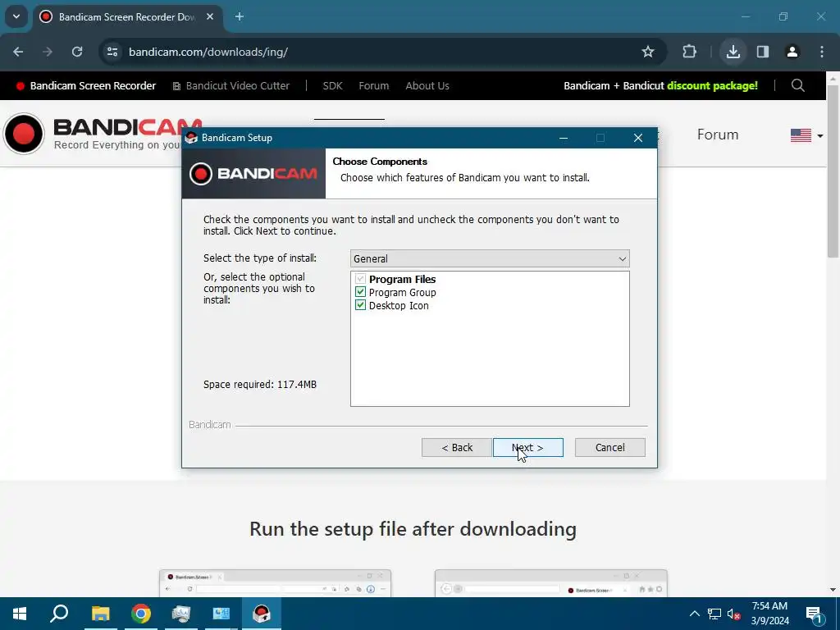Screen dimensions: 840x630
Task: Open the Chrome three-dot menu
Action: coord(821,52)
